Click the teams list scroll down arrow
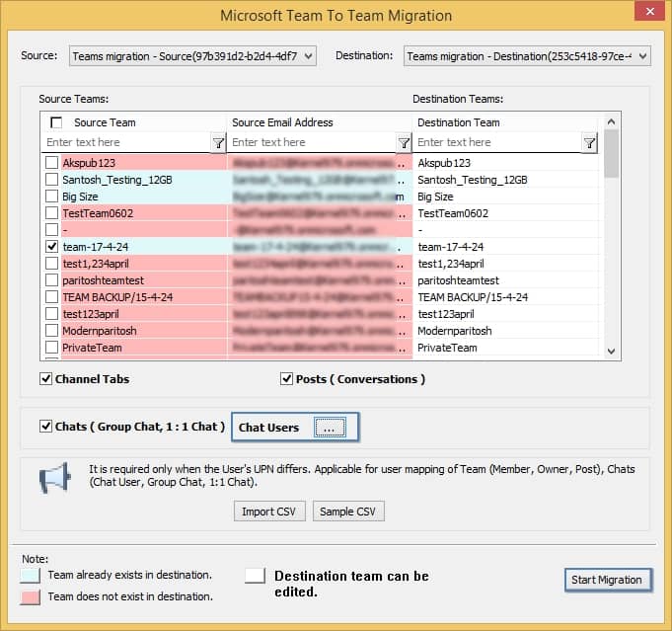Image resolution: width=672 pixels, height=631 pixels. click(x=611, y=352)
